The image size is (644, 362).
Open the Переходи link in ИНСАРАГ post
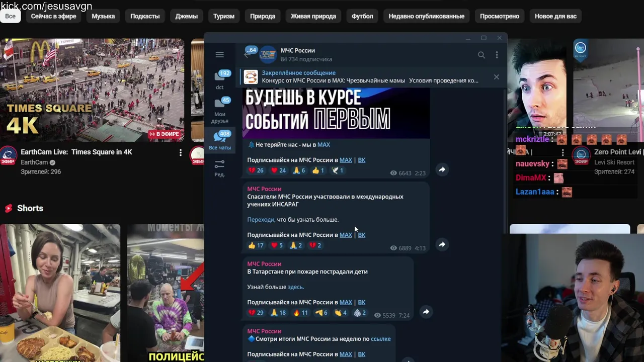(261, 220)
